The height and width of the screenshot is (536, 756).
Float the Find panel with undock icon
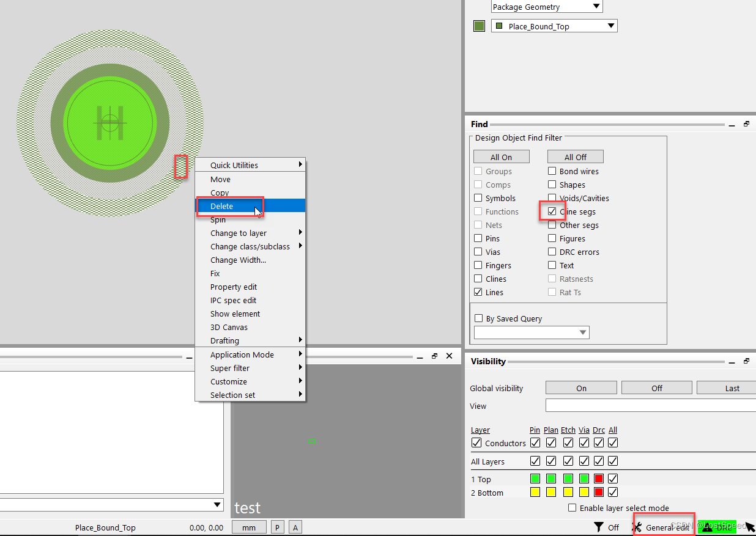[x=746, y=124]
